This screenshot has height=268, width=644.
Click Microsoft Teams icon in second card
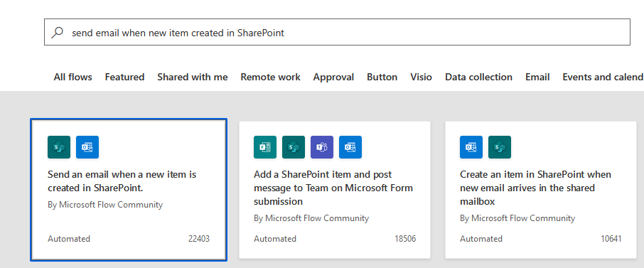pos(322,147)
